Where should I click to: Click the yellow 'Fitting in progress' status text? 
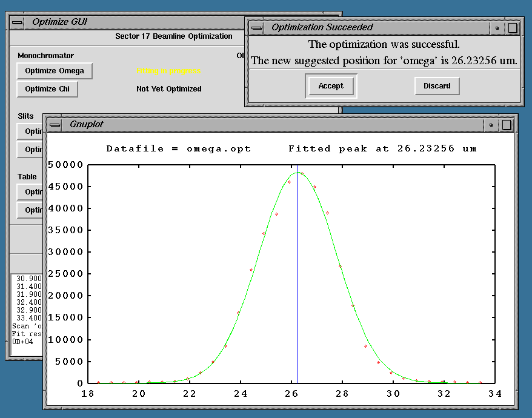pos(168,71)
